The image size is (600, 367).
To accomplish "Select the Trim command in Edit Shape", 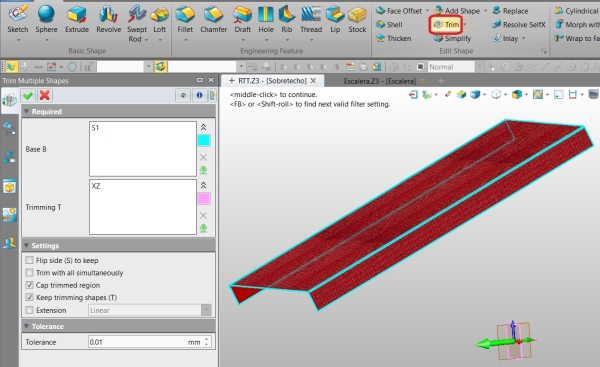I will (x=447, y=25).
